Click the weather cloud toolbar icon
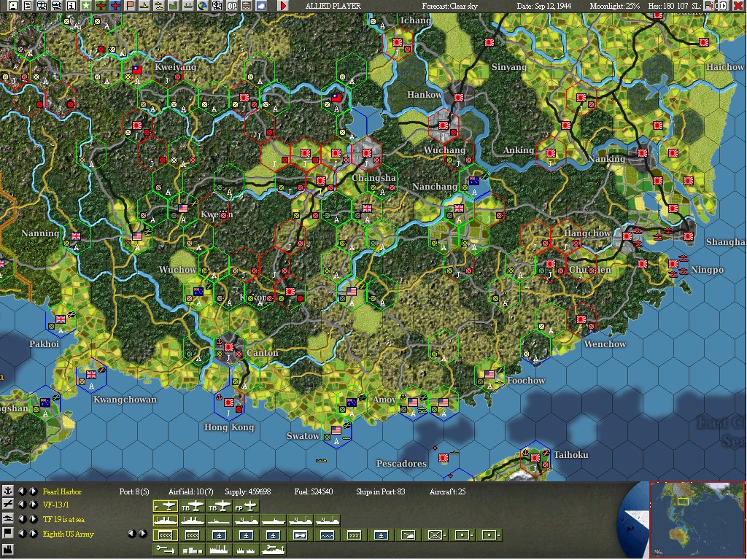This screenshot has width=747, height=560. pos(260,6)
